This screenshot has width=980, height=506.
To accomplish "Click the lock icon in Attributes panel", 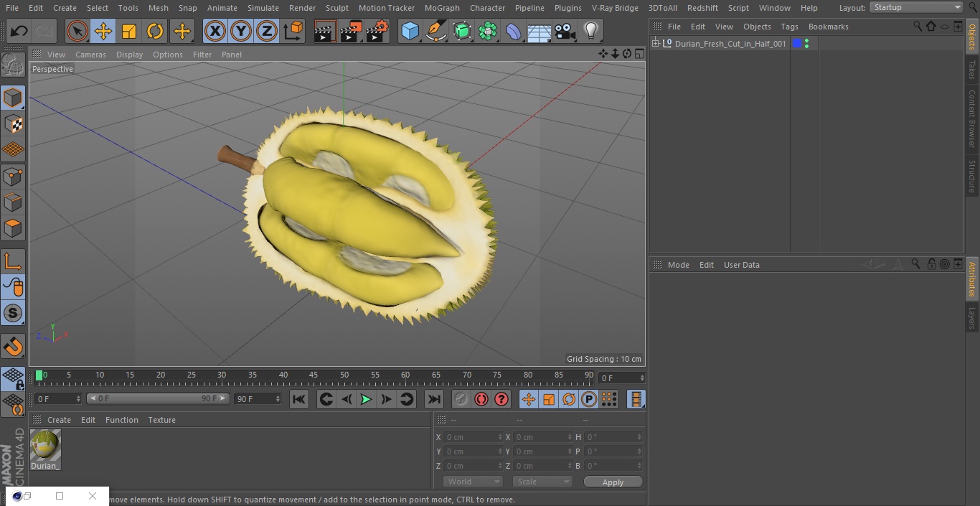I will click(931, 264).
